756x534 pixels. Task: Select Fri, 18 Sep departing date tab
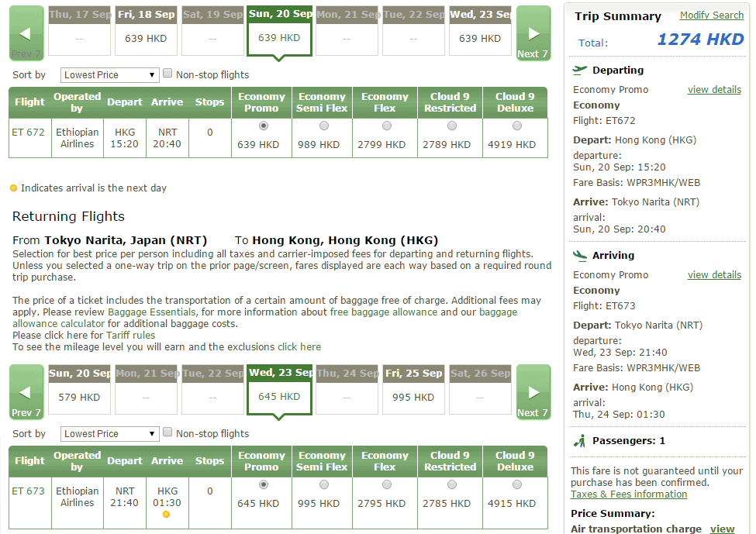coord(146,31)
